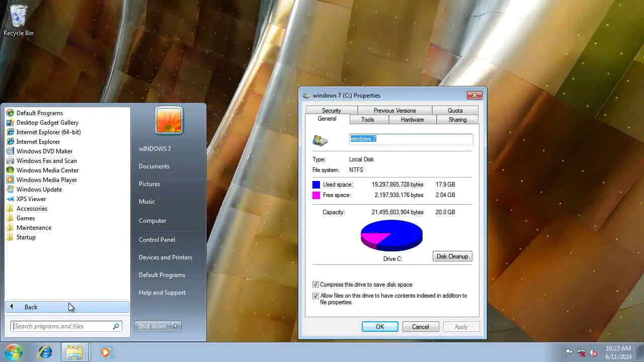
Task: Click the search magnifier icon in the Start menu
Action: coord(116,326)
